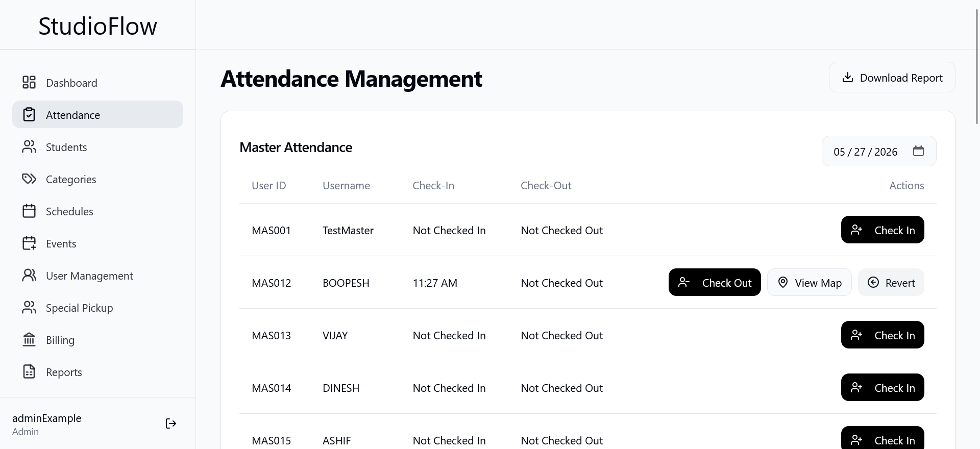Click the Schedules calendar icon
The width and height of the screenshot is (980, 449).
pyautogui.click(x=29, y=211)
